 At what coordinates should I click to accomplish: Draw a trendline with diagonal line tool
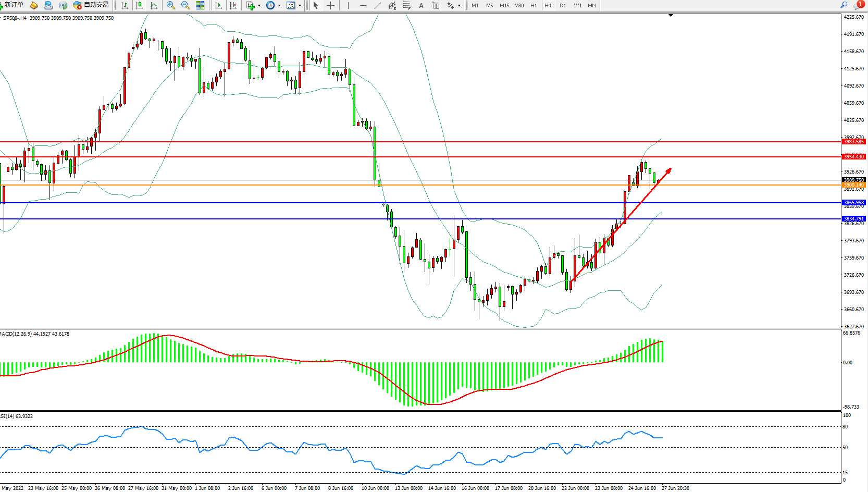pos(378,6)
